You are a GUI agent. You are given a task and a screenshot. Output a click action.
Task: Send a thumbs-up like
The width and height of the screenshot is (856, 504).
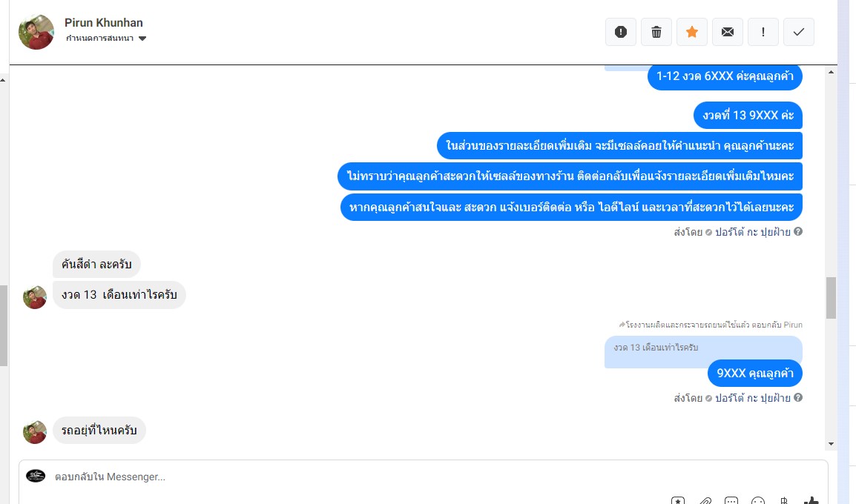point(811,500)
